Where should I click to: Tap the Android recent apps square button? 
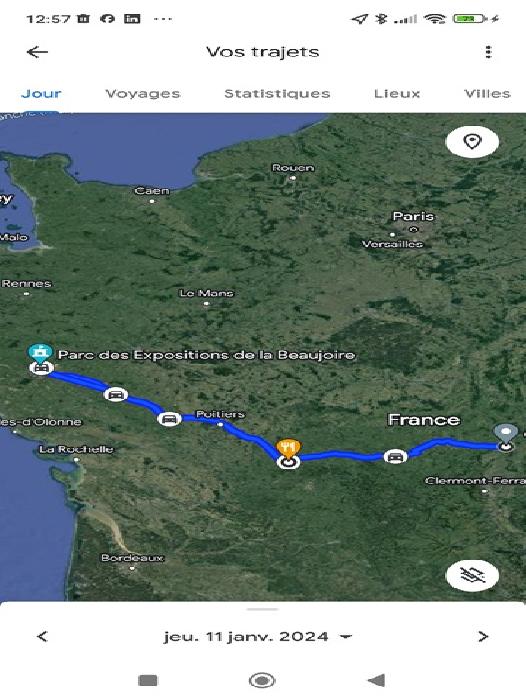pyautogui.click(x=148, y=680)
